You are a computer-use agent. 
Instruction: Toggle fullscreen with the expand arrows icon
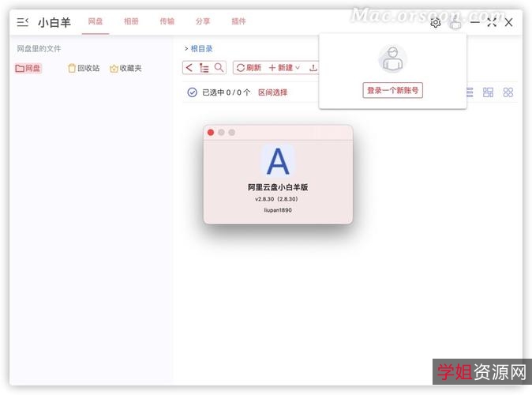click(492, 23)
